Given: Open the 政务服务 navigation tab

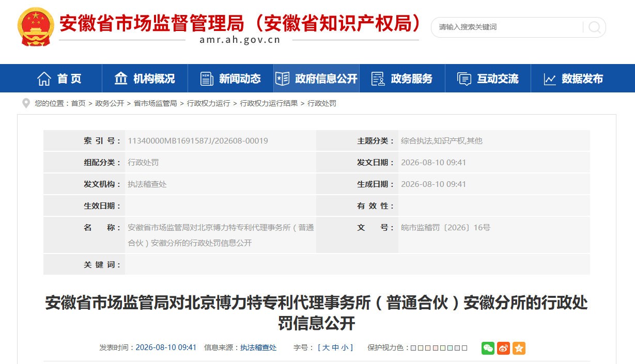Looking at the screenshot, I should 402,78.
